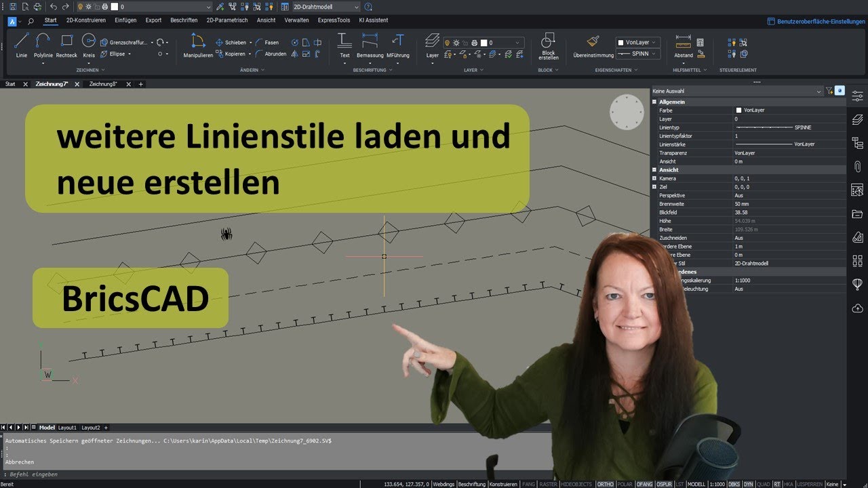Click MODELL in the status bar
The width and height of the screenshot is (868, 488).
tap(696, 484)
